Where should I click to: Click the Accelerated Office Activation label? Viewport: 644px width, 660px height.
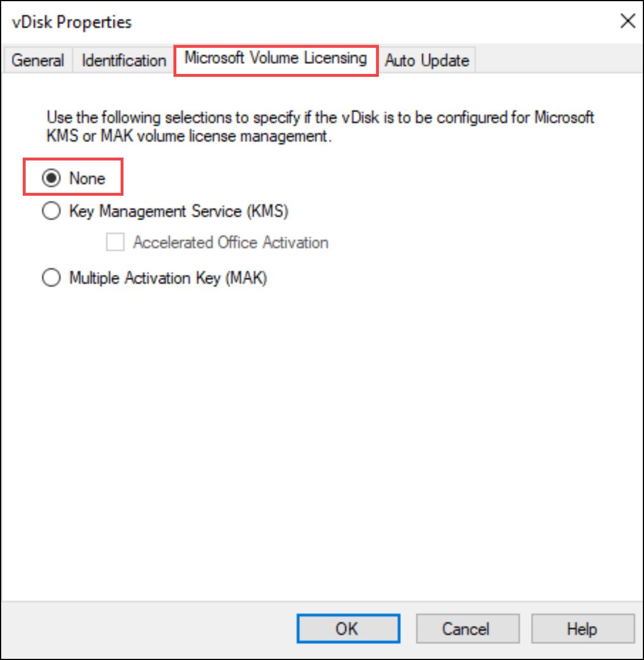click(230, 242)
